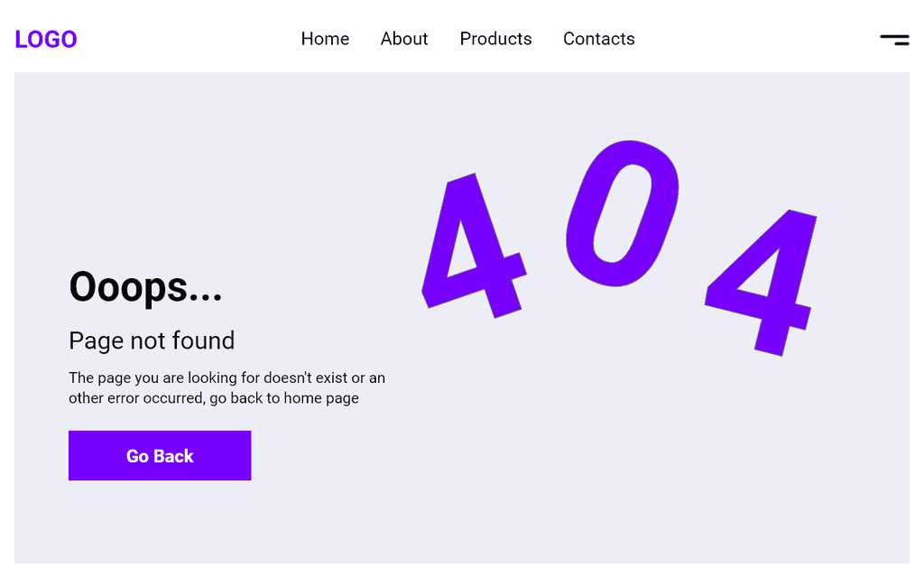Click the words "home page" in the description

pyautogui.click(x=321, y=398)
